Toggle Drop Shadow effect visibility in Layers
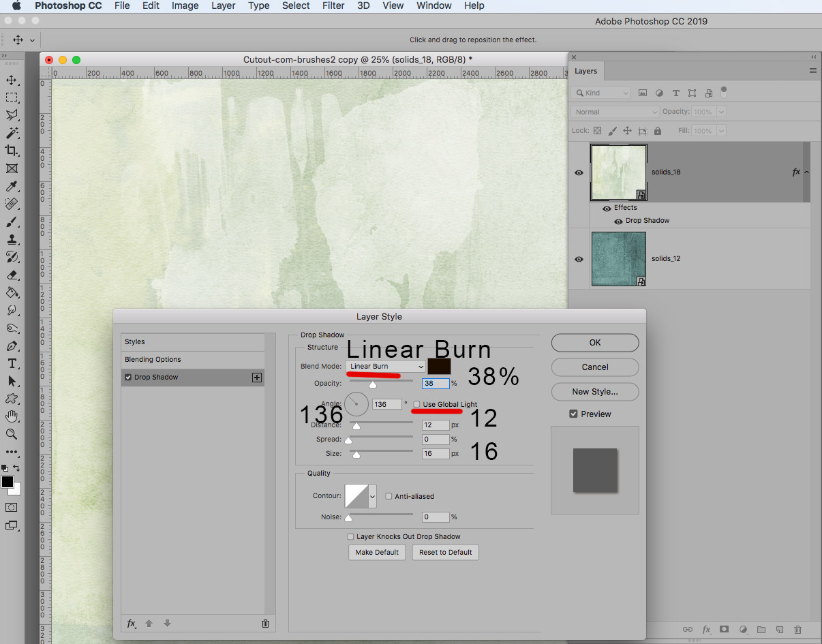Screen dimensions: 822x644 pyautogui.click(x=618, y=221)
